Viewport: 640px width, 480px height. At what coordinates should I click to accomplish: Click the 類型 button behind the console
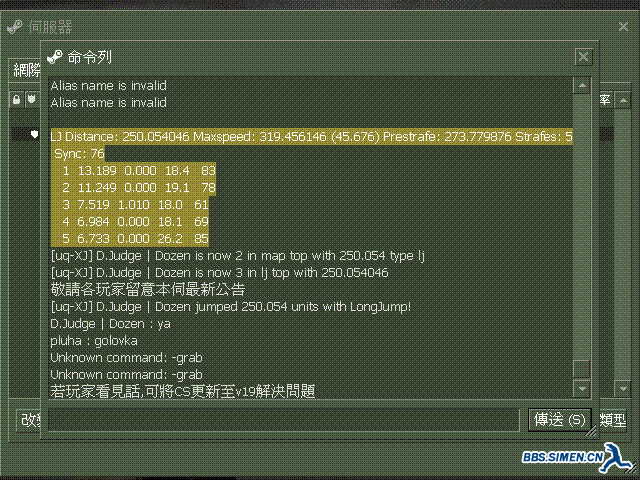coord(613,420)
